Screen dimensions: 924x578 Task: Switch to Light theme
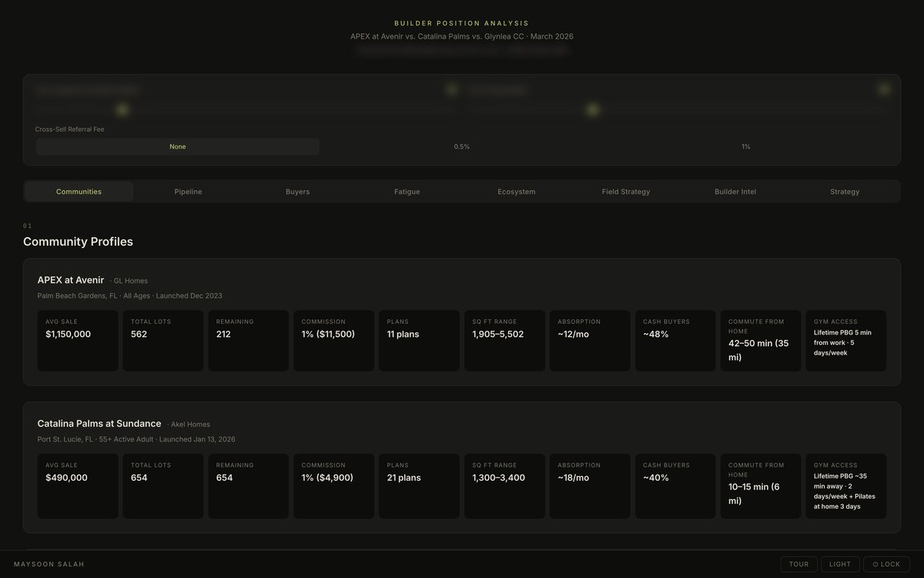[x=840, y=564]
